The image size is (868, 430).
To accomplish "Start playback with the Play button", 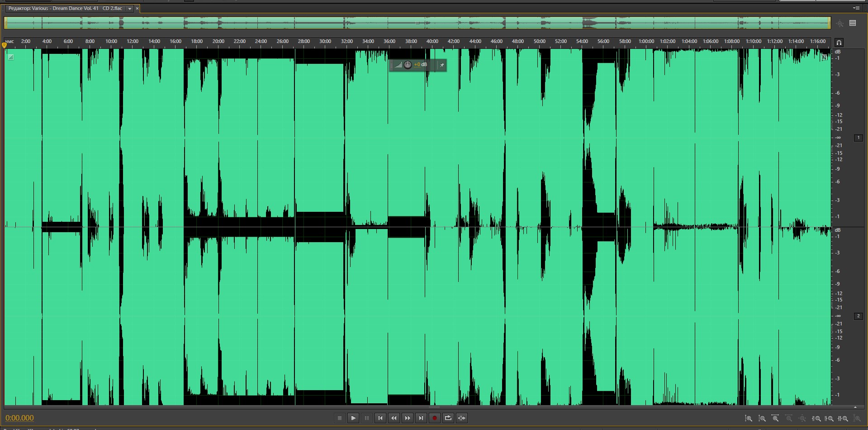I will point(353,418).
